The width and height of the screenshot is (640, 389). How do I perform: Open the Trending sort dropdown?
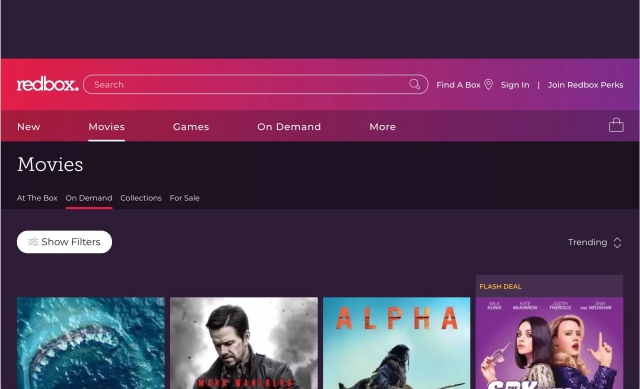click(595, 242)
